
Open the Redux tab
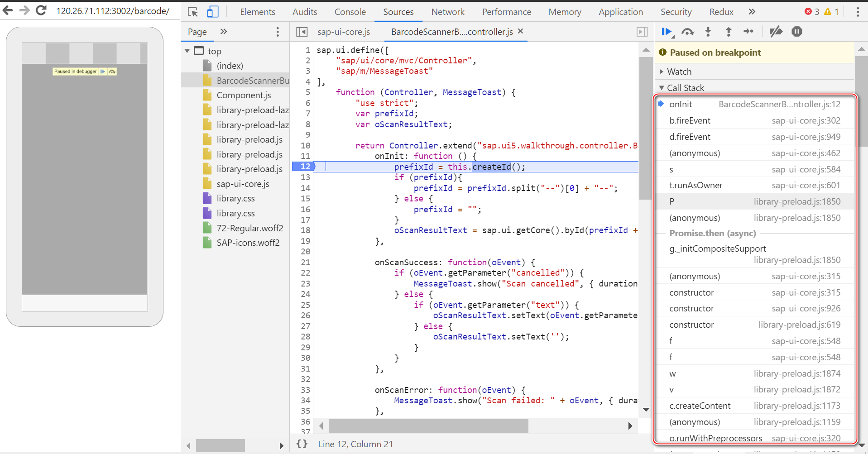(721, 12)
